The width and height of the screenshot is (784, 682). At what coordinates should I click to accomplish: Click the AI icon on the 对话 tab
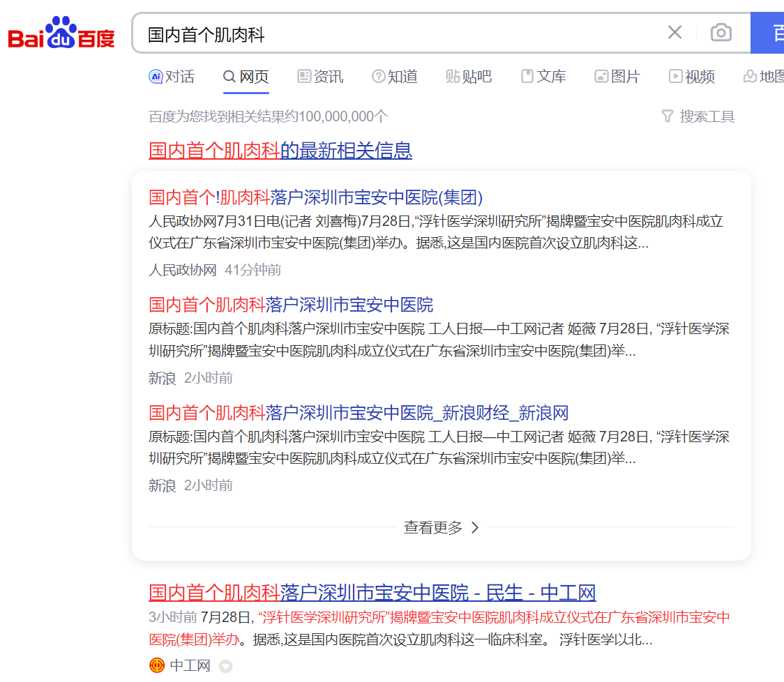[156, 77]
